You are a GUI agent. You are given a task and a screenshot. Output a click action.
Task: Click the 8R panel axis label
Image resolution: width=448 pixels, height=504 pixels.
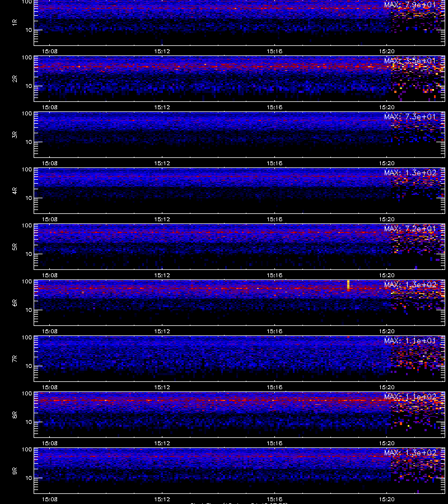click(15, 414)
